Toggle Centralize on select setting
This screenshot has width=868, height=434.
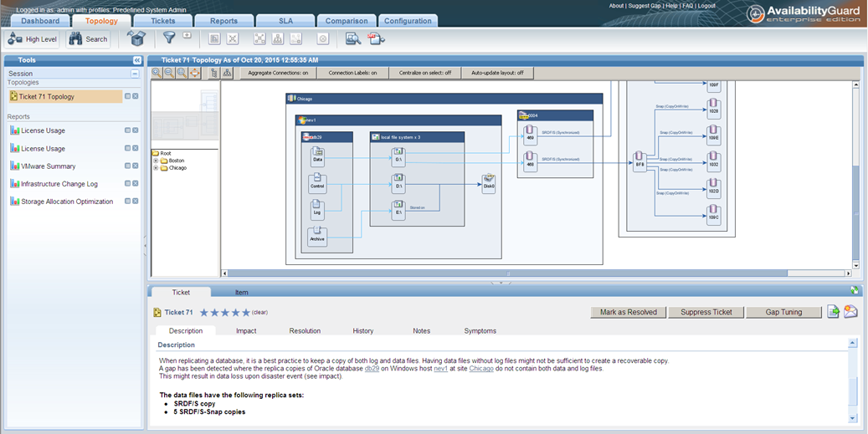click(425, 73)
